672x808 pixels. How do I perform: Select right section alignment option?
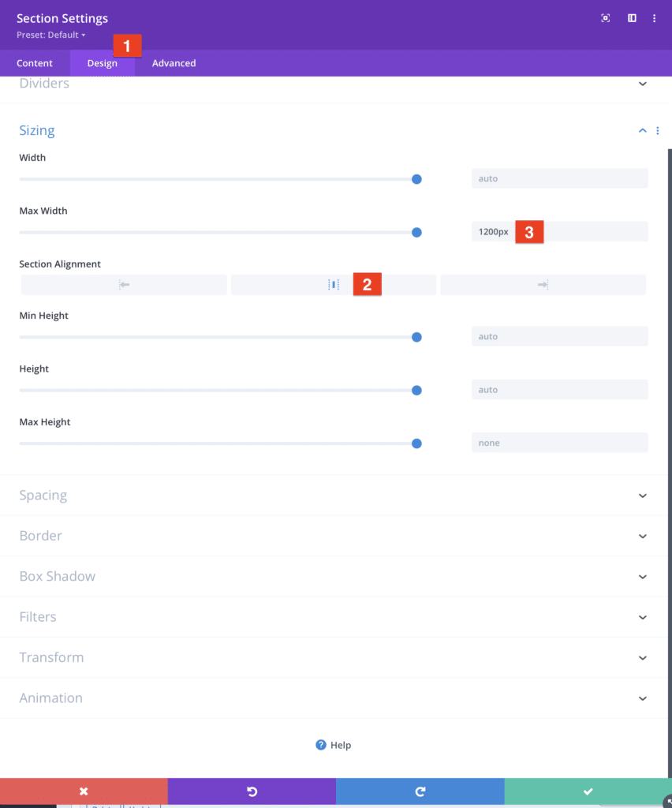(x=543, y=285)
